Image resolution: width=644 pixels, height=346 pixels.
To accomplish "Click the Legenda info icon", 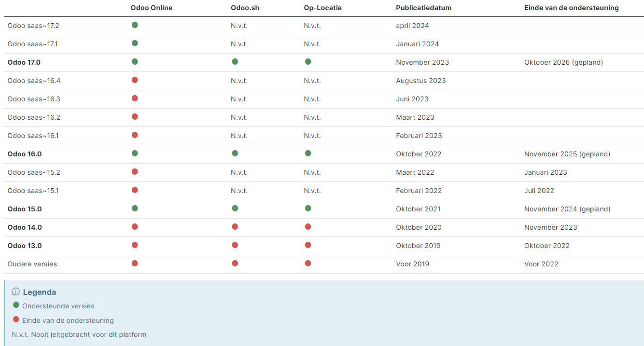I will [15, 291].
